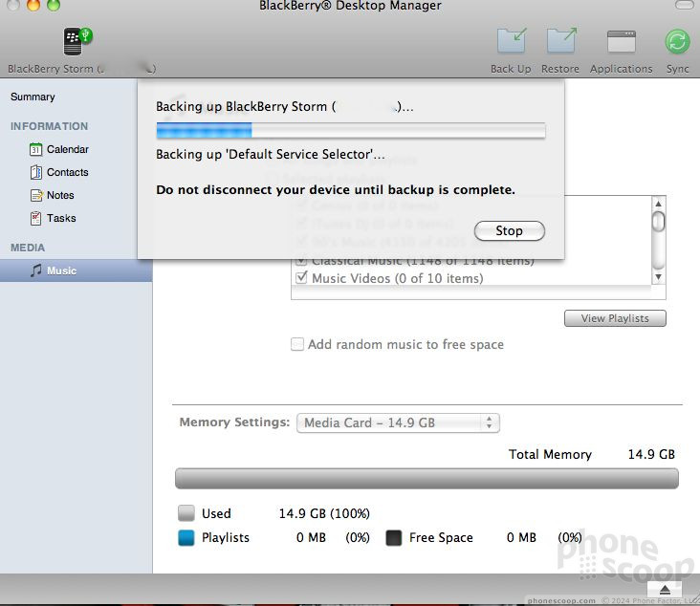
Task: Click the total memory usage bar
Action: [427, 478]
